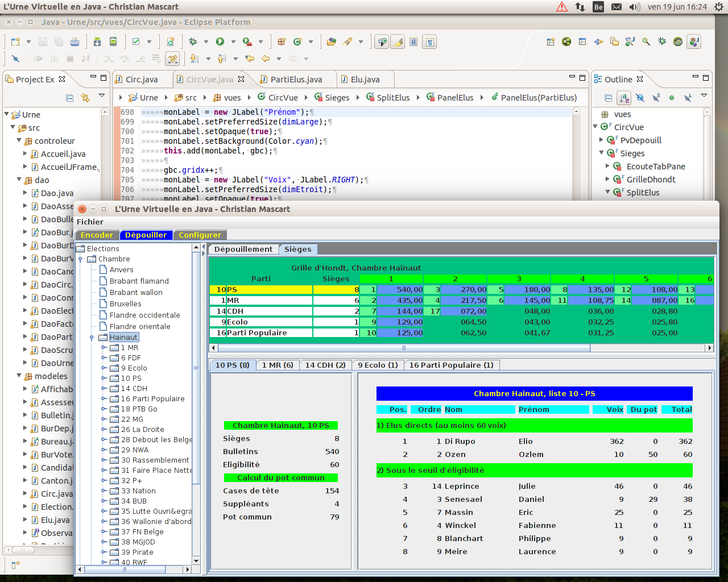Click the yellow Back navigation arrow

265,59
